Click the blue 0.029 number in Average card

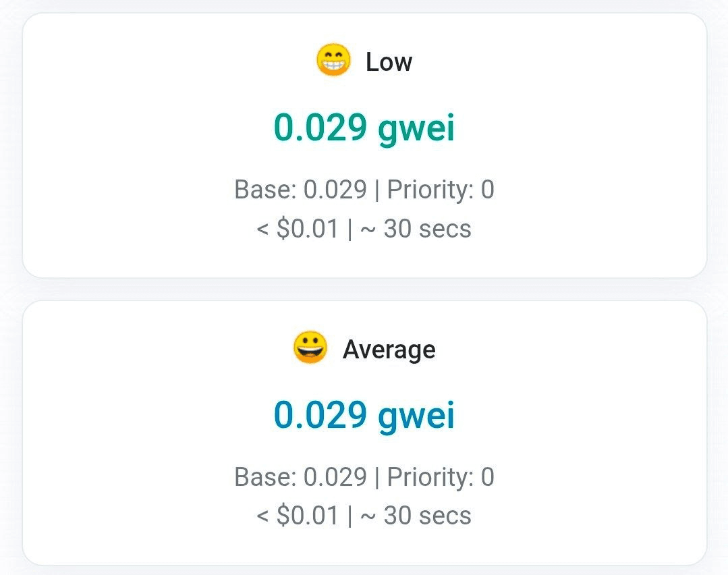[320, 415]
